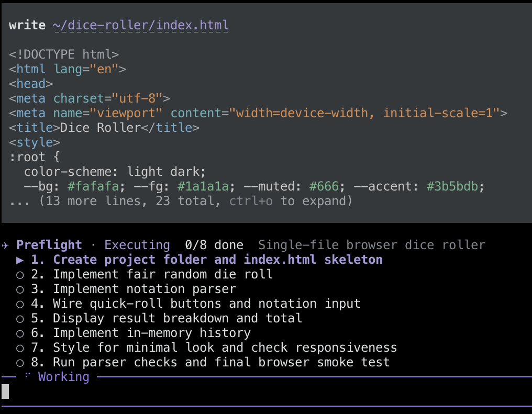Screen dimensions: 532x414
Task: Click the '#3b5bdb' accent color value
Action: tap(452, 186)
